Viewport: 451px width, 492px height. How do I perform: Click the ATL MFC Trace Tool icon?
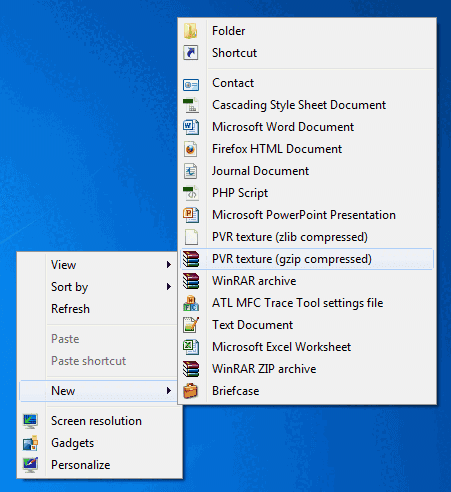pos(191,303)
